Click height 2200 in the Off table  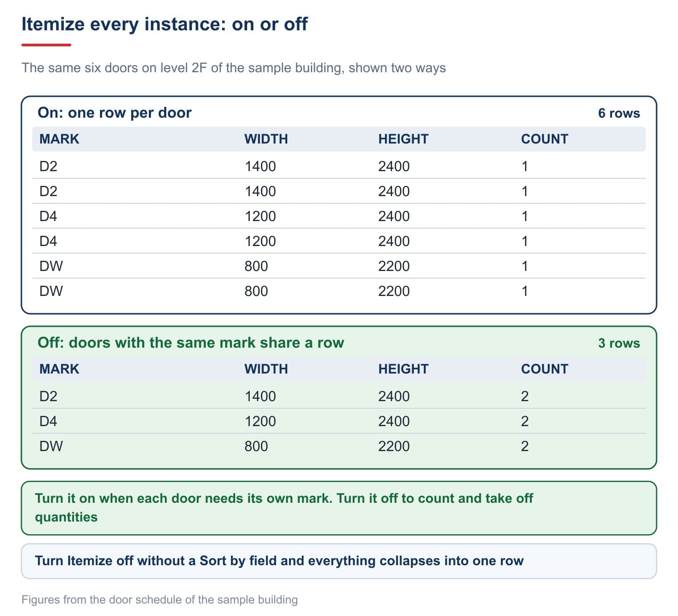[394, 446]
